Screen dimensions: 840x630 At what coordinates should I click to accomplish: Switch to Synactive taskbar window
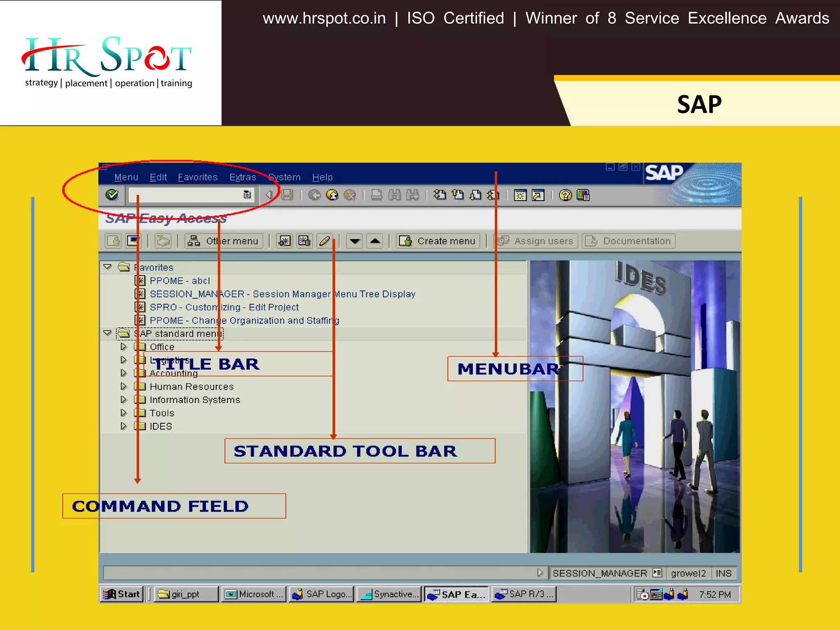point(389,594)
